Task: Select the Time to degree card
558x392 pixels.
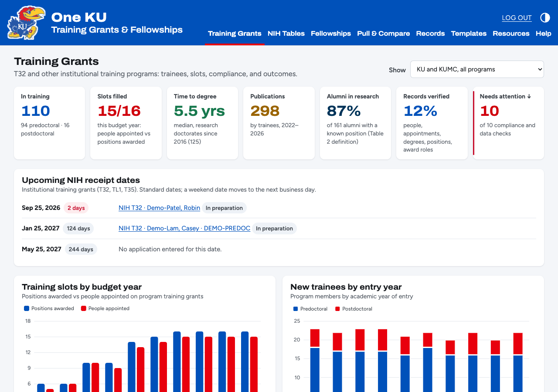Action: [x=202, y=123]
